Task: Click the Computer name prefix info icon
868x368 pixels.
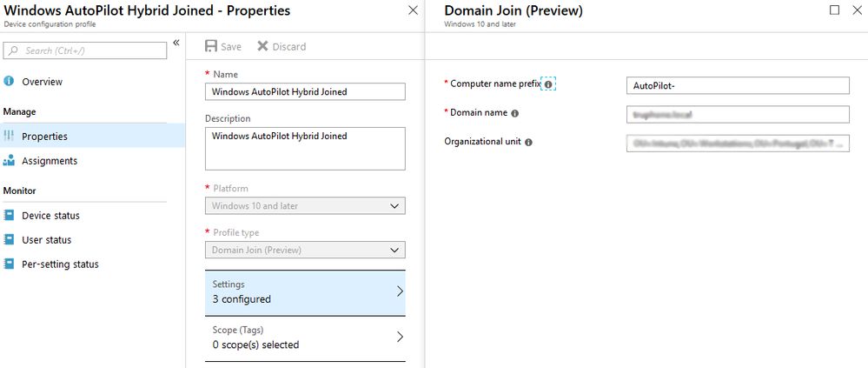Action: tap(548, 84)
